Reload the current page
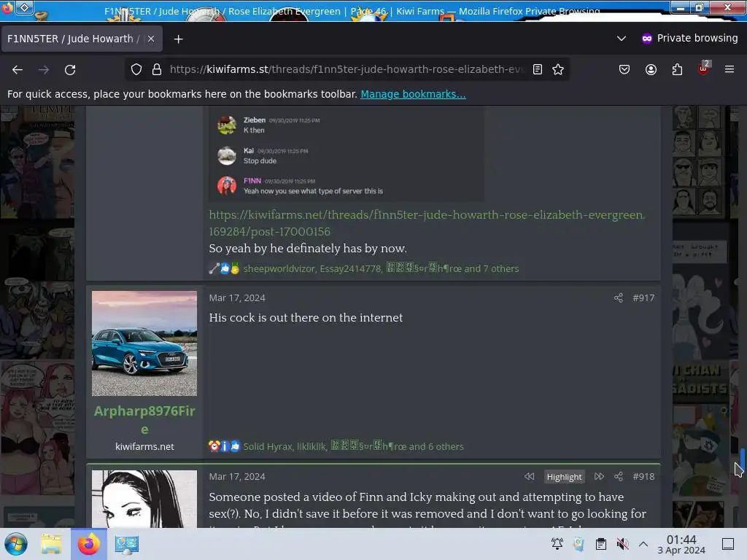 pos(70,69)
